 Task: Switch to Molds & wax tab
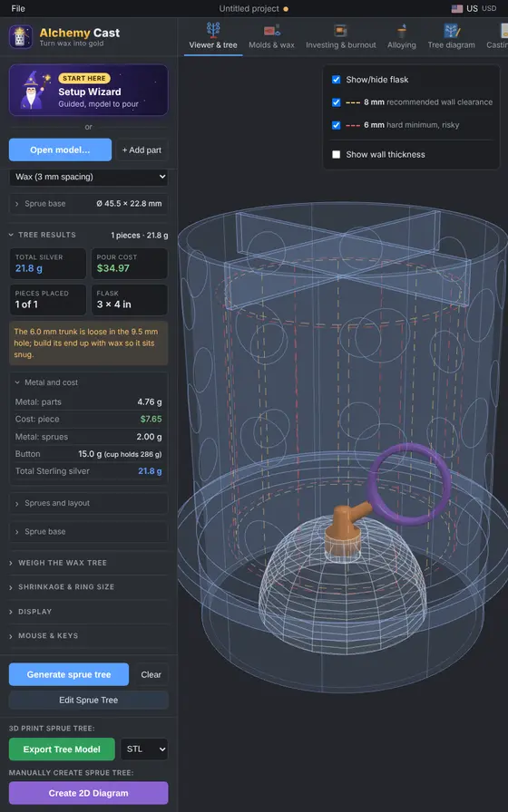(271, 36)
